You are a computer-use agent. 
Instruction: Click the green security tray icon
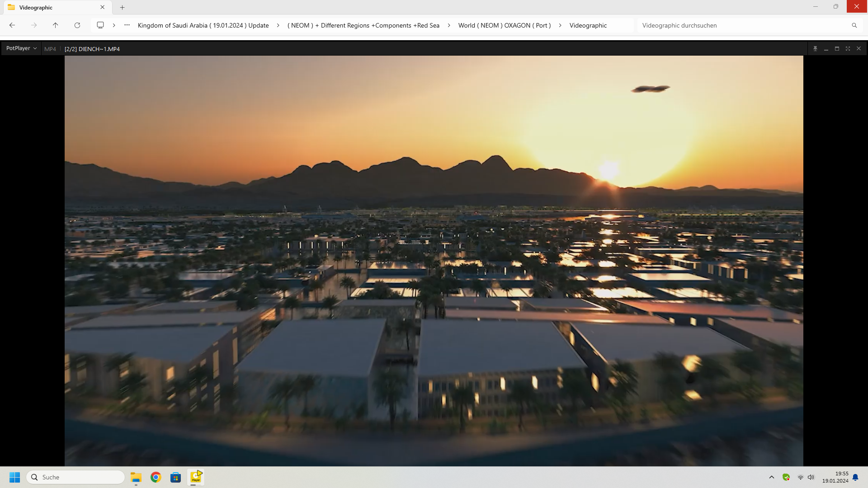pos(786,477)
